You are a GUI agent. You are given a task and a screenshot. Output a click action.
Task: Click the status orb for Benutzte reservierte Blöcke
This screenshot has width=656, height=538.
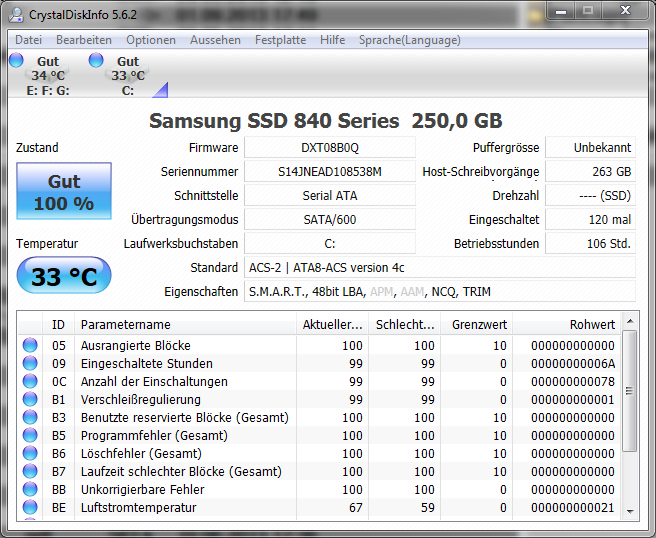[x=30, y=418]
